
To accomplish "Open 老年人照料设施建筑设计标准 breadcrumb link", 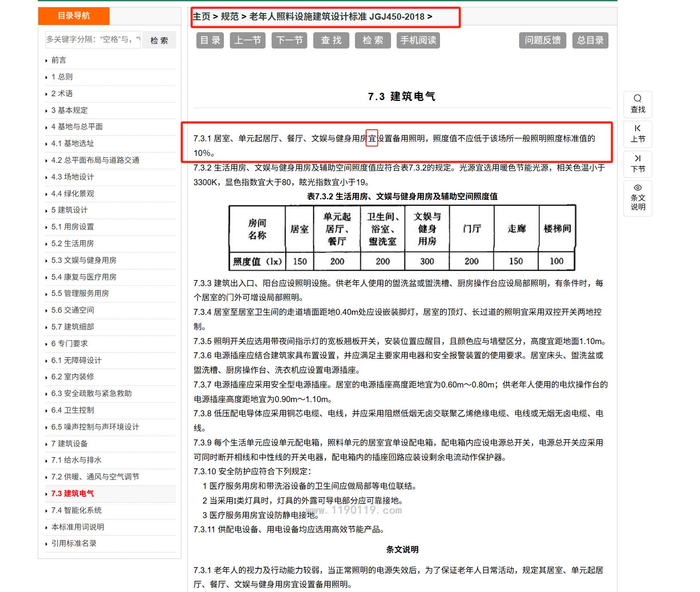I will pos(337,17).
